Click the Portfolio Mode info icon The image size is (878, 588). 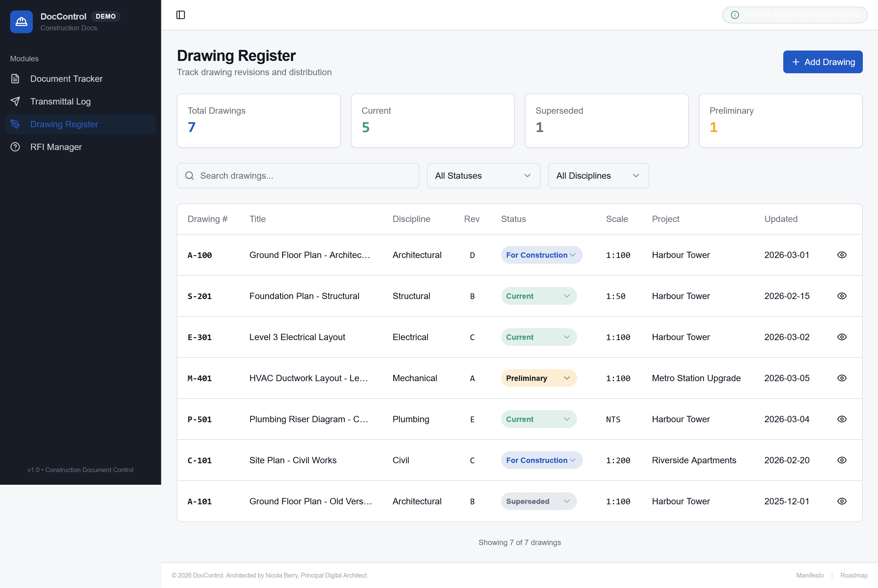point(735,15)
